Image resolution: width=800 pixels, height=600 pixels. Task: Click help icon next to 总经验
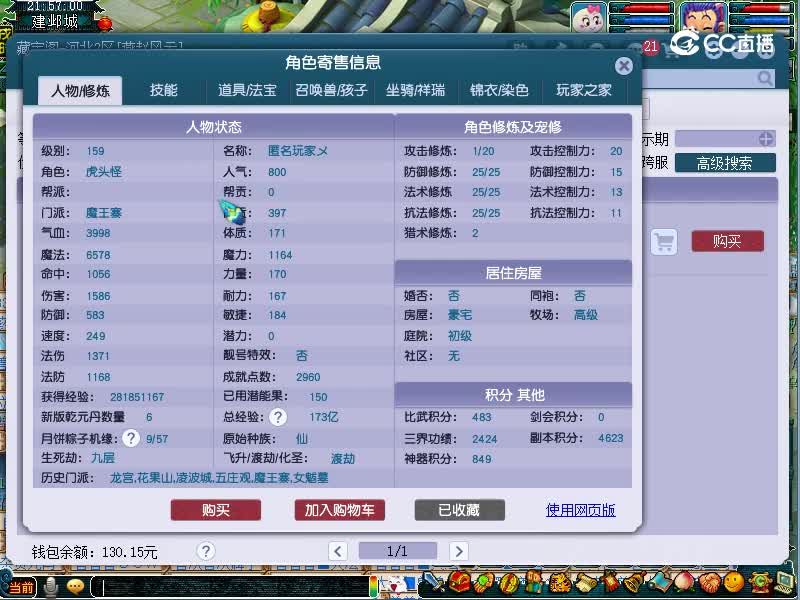click(x=278, y=417)
